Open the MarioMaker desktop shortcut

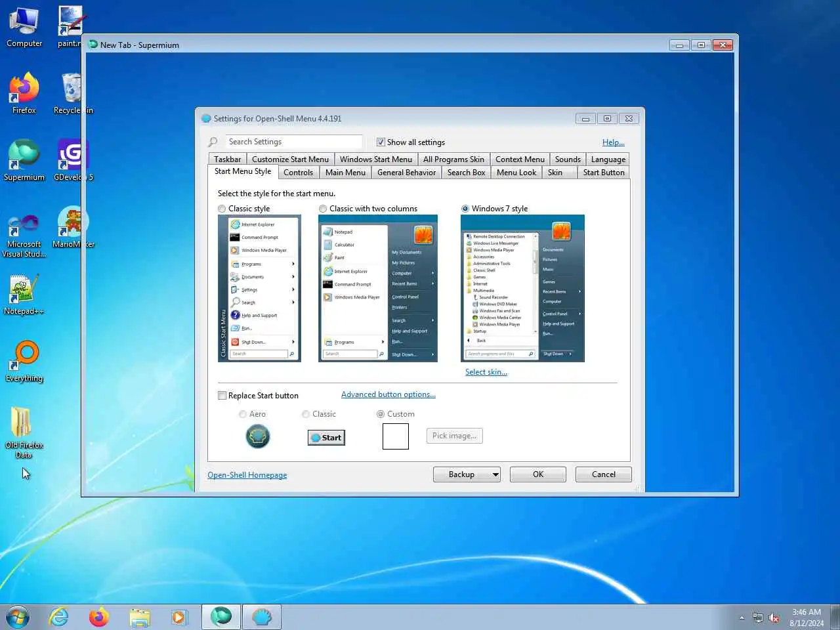73,227
